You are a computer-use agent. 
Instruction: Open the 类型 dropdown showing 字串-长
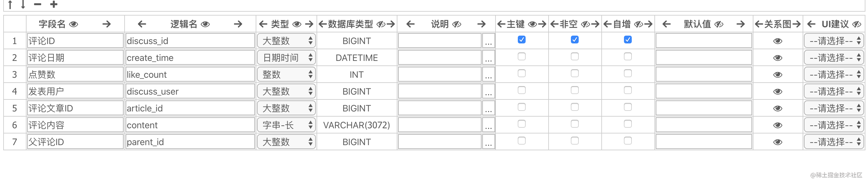click(286, 125)
